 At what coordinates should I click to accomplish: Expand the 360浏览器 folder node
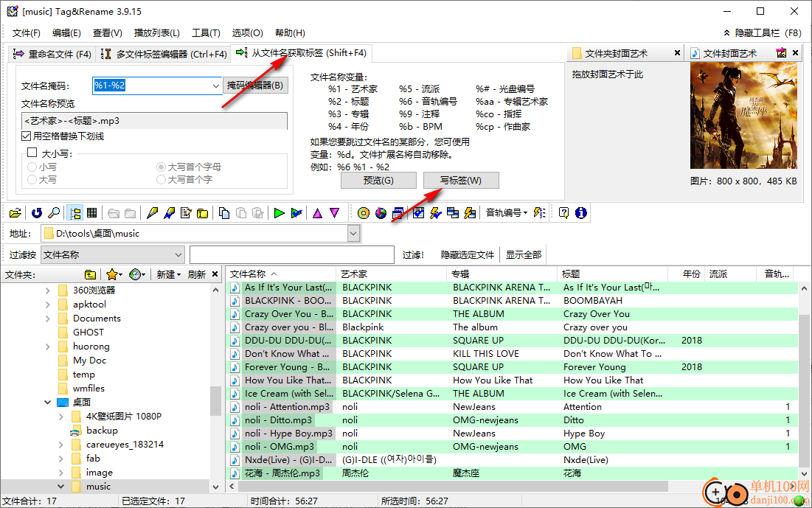pyautogui.click(x=48, y=290)
